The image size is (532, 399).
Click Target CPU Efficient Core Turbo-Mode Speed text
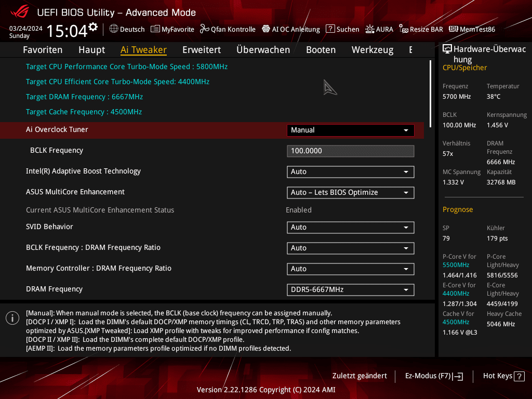118,82
